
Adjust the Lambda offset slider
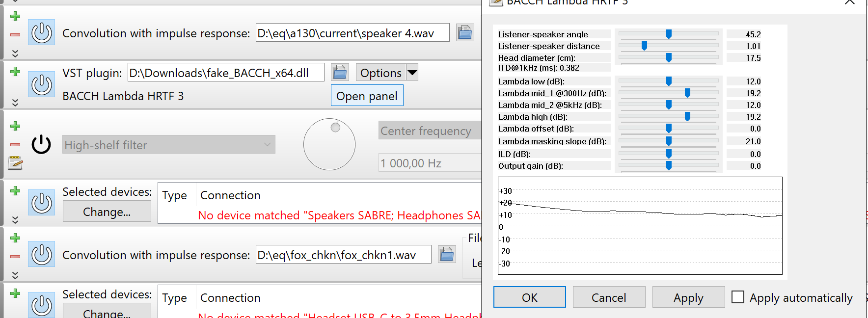[669, 128]
